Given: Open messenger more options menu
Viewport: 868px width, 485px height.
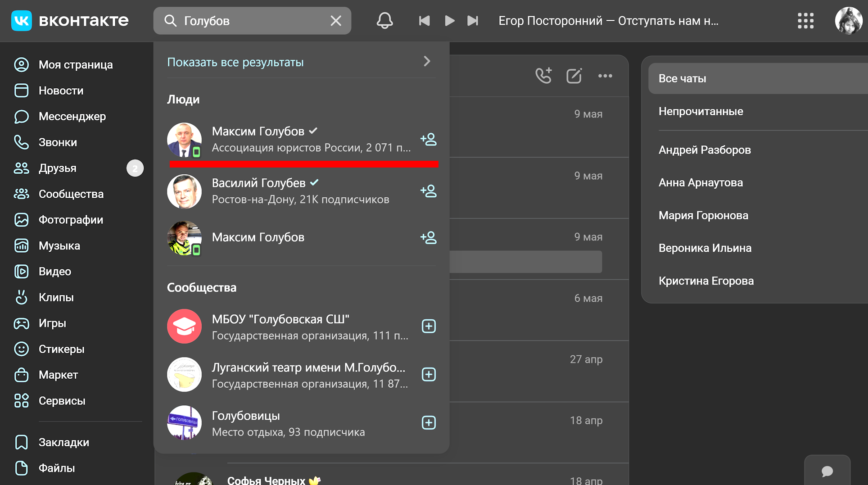Looking at the screenshot, I should tap(605, 76).
